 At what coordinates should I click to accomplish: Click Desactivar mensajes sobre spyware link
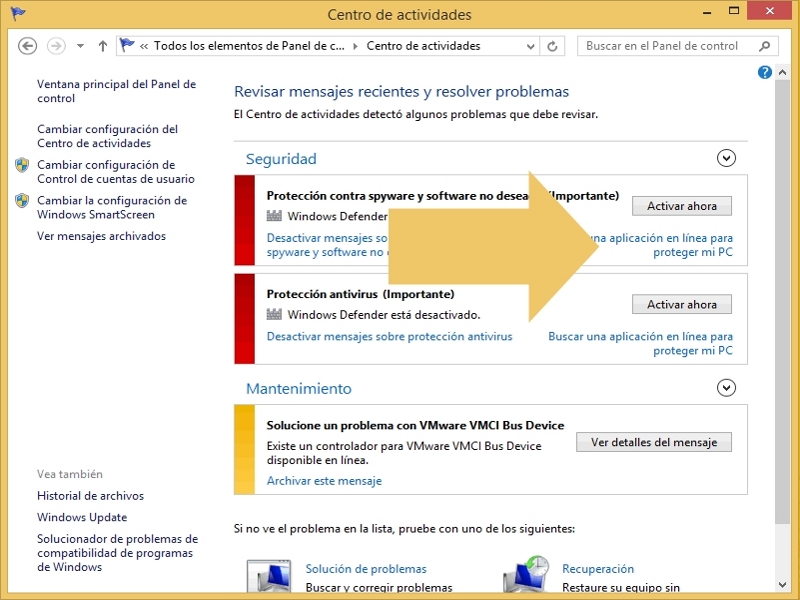pyautogui.click(x=327, y=245)
